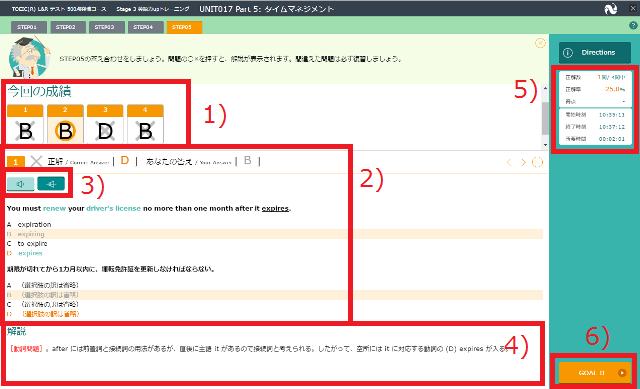Screen dimensions: 640x389
Task: Close the application window with X
Action: [x=633, y=8]
